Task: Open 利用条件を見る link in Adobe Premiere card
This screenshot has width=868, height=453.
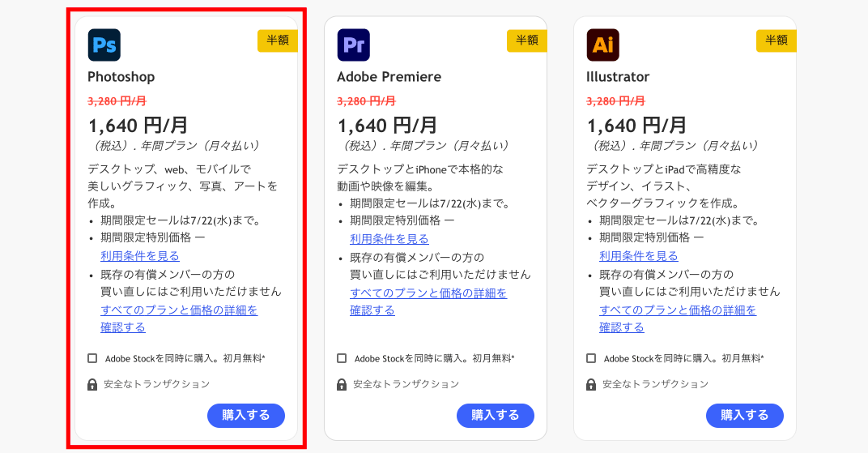Action: (389, 239)
